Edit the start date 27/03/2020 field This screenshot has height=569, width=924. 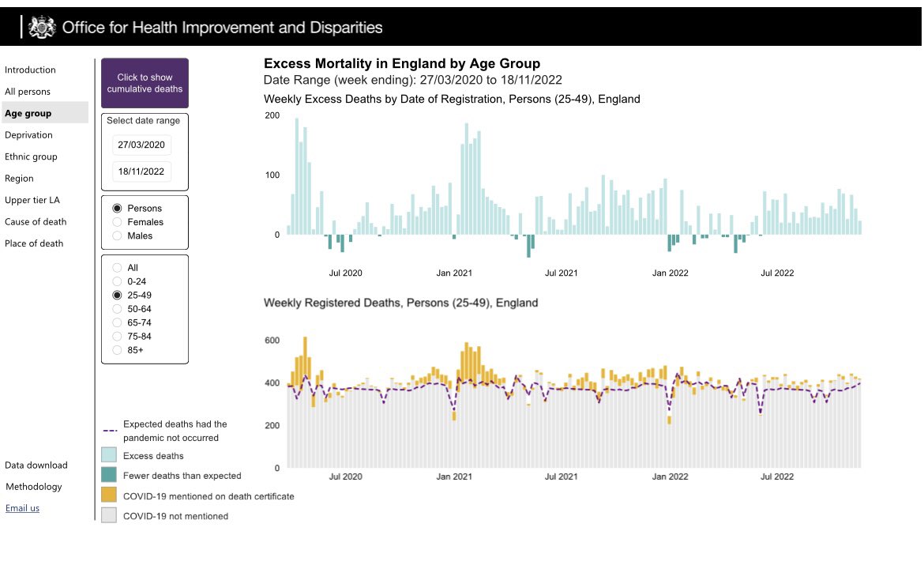pos(141,145)
